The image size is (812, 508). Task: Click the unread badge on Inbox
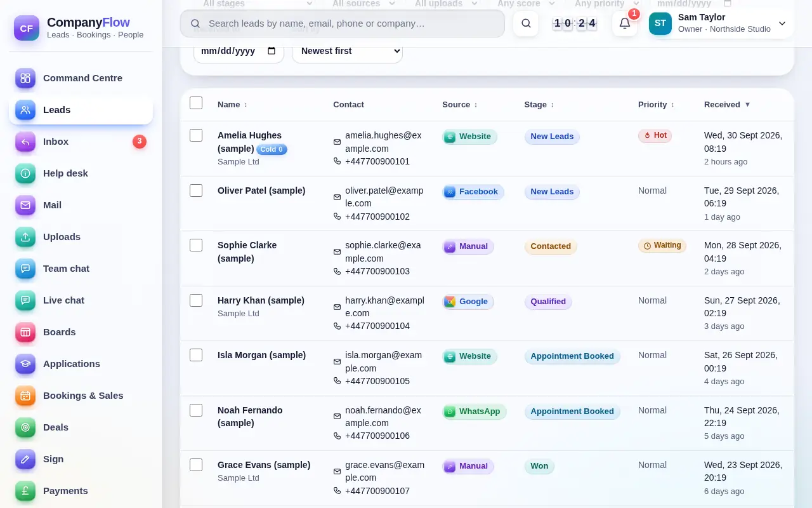(x=140, y=142)
